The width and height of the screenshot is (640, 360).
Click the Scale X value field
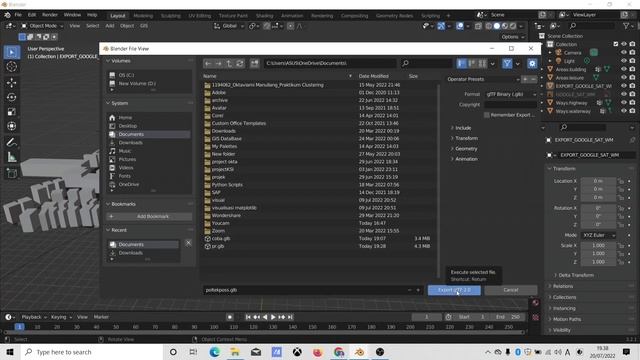click(x=598, y=245)
